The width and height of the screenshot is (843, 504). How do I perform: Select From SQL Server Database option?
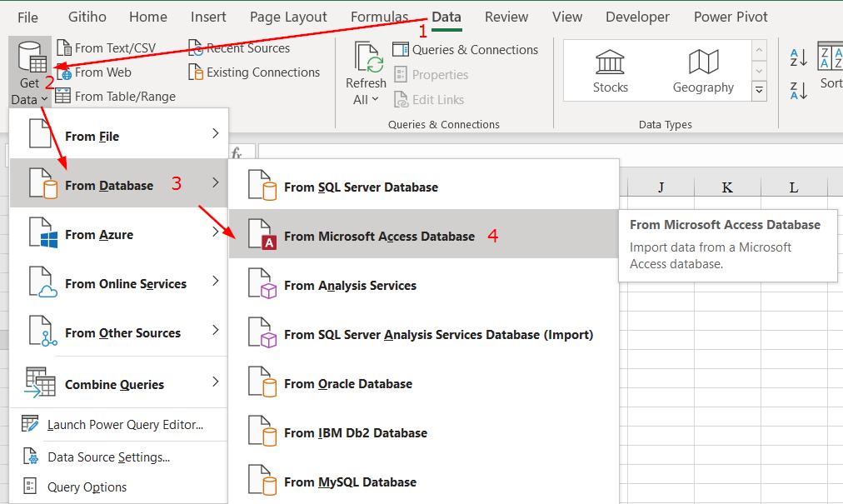point(361,187)
